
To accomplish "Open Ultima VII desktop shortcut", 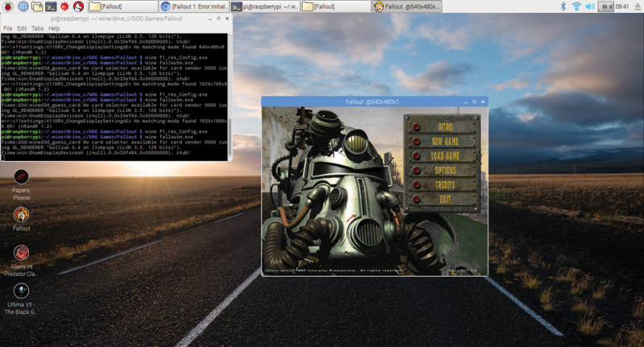I will pyautogui.click(x=21, y=290).
